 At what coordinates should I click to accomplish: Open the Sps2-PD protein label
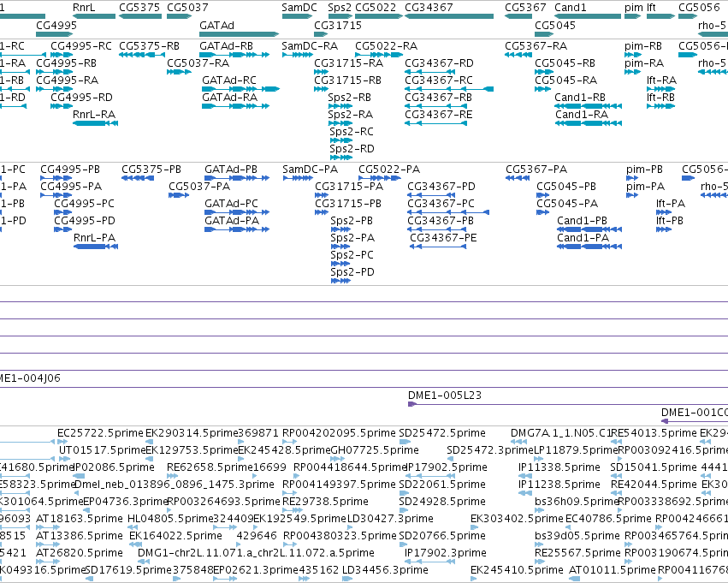coord(352,272)
